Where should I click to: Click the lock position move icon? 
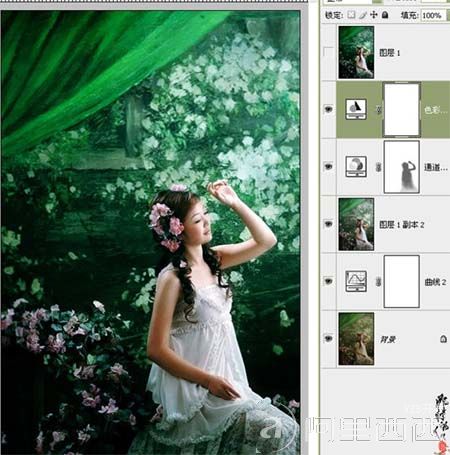pyautogui.click(x=374, y=15)
